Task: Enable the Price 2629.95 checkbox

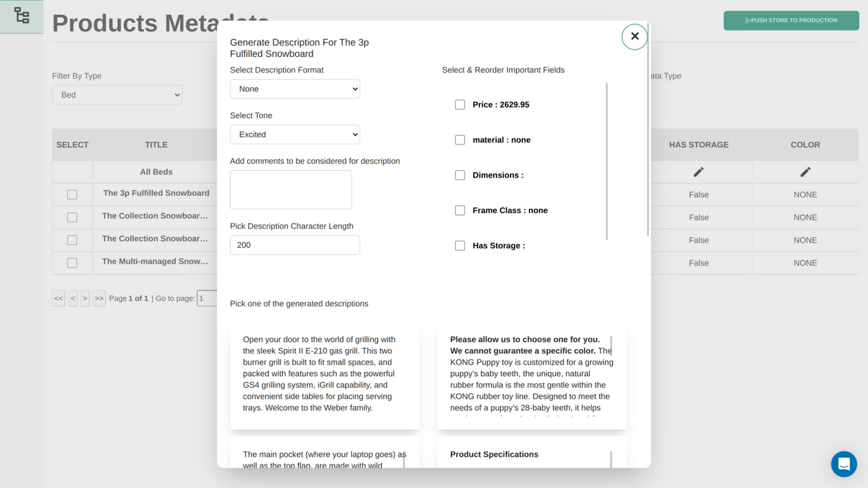Action: (x=460, y=104)
